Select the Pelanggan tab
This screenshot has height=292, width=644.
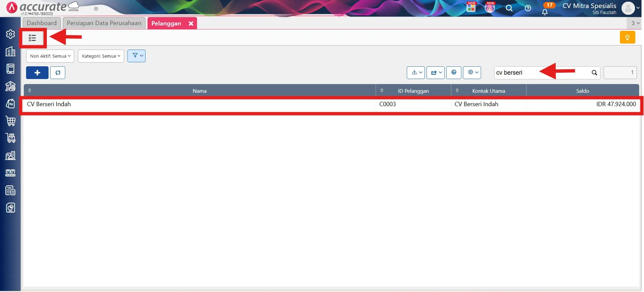point(166,23)
